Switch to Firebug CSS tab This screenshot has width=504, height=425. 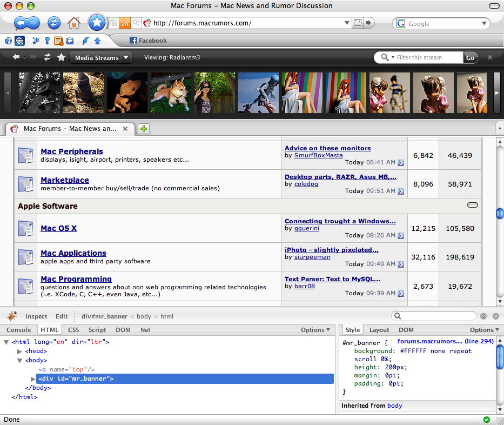point(73,330)
